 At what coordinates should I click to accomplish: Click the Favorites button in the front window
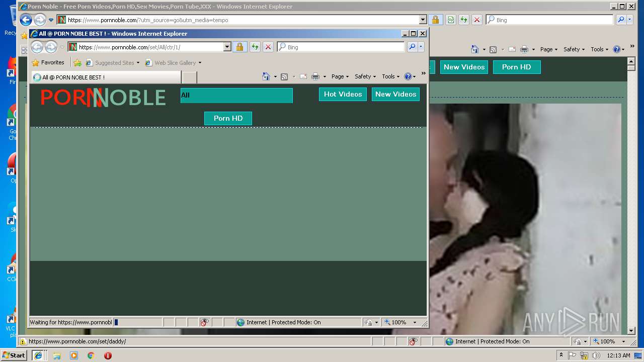[x=48, y=63]
